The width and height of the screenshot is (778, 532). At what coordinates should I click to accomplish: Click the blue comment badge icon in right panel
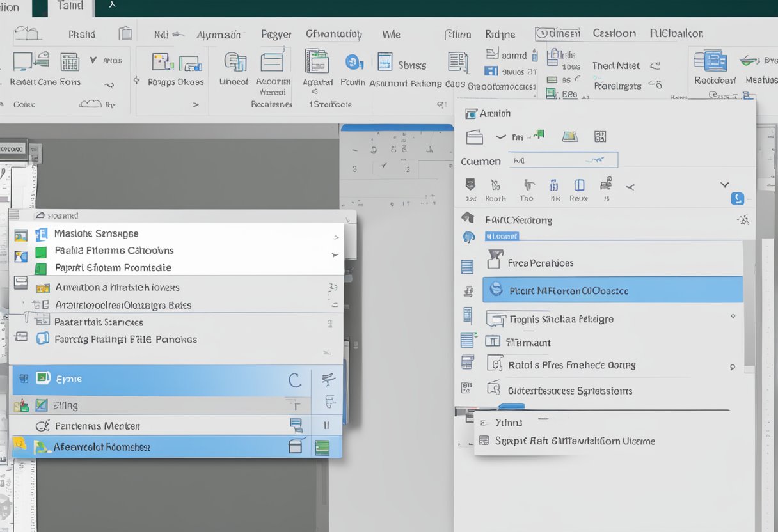pos(737,198)
